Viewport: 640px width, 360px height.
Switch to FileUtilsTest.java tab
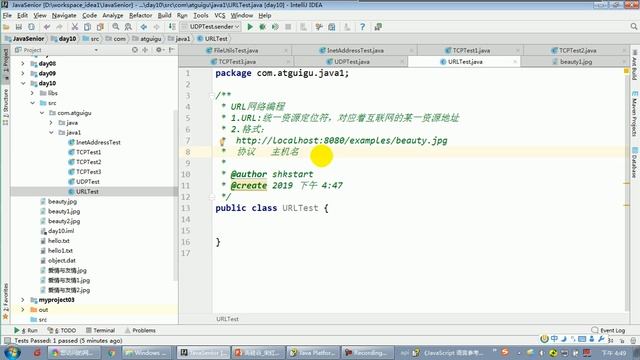[x=236, y=51]
